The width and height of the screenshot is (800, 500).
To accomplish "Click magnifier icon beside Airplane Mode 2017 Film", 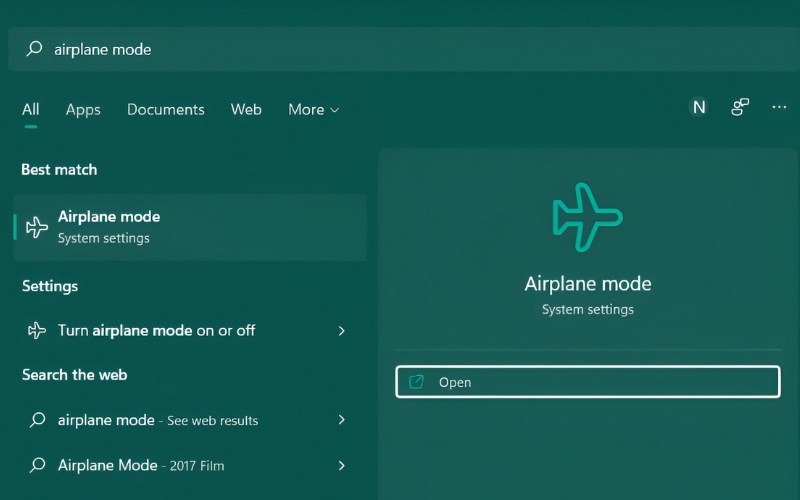I will (37, 465).
